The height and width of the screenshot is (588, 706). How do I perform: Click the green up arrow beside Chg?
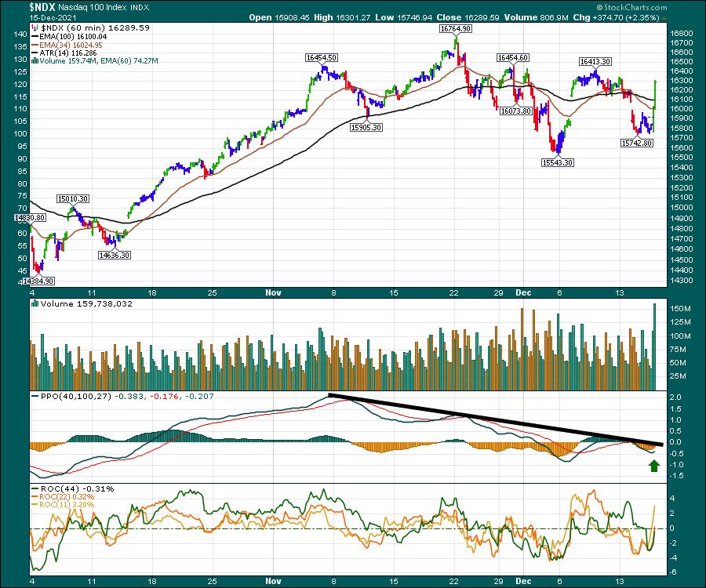[664, 17]
